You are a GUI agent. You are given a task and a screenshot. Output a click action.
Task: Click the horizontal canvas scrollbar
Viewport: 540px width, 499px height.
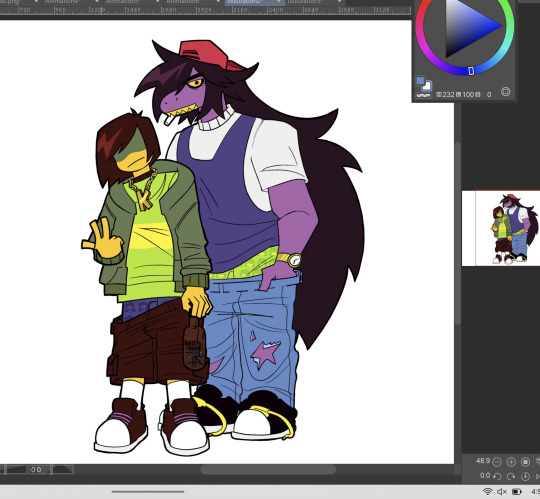(x=268, y=469)
